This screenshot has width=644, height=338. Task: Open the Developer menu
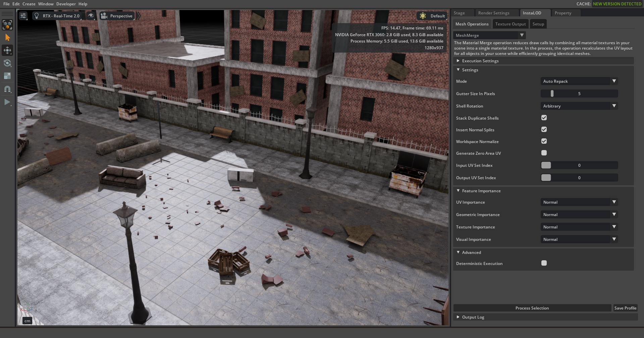[x=66, y=4]
